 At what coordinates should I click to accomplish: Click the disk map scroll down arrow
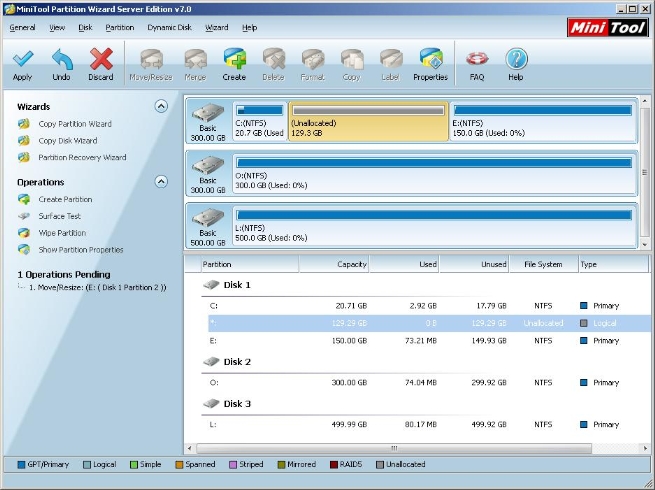pyautogui.click(x=645, y=244)
